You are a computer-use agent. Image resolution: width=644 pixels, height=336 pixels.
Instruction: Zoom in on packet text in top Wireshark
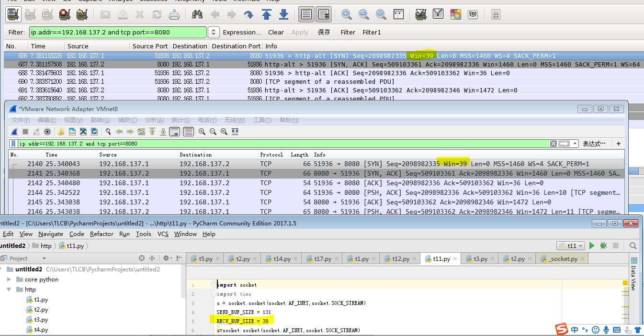click(346, 14)
